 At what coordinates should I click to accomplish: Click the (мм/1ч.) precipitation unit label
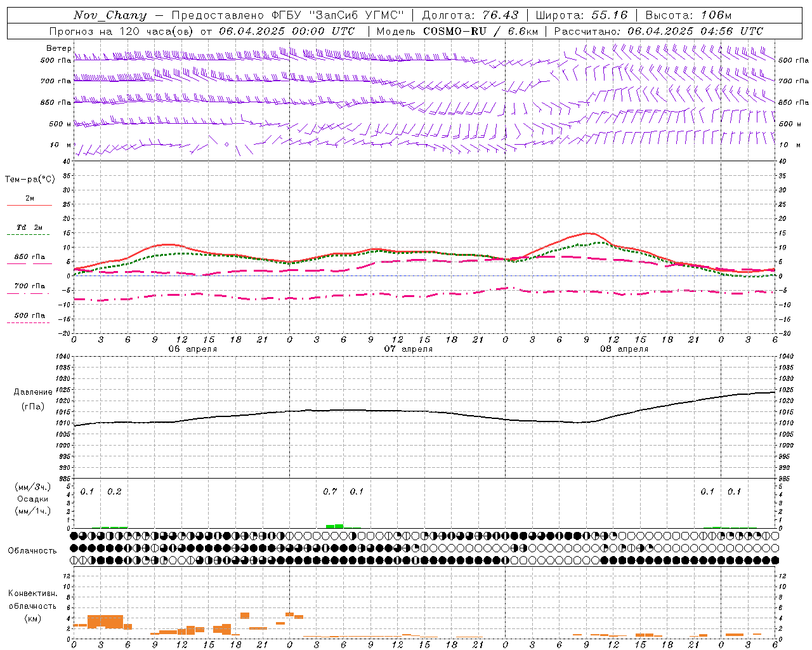(x=33, y=511)
